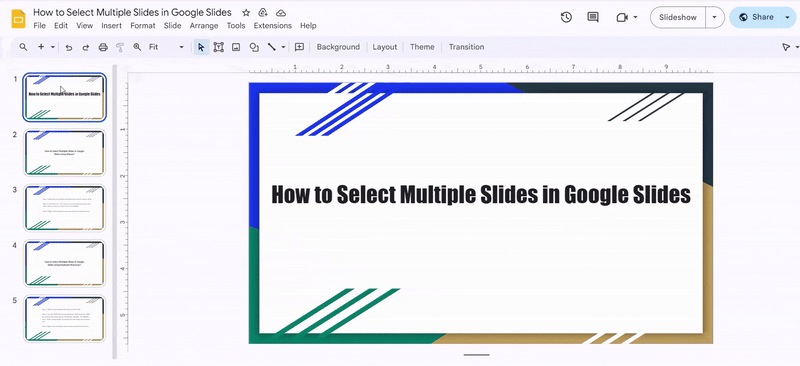The height and width of the screenshot is (366, 800).
Task: Choose the text box tool
Action: (x=218, y=47)
